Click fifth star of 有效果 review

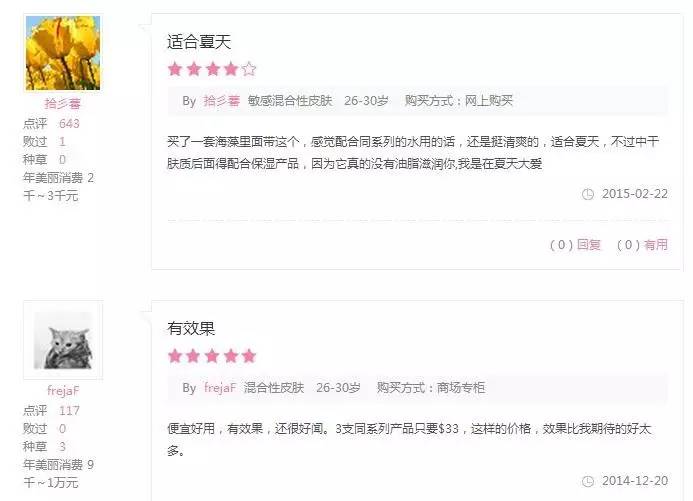(249, 356)
